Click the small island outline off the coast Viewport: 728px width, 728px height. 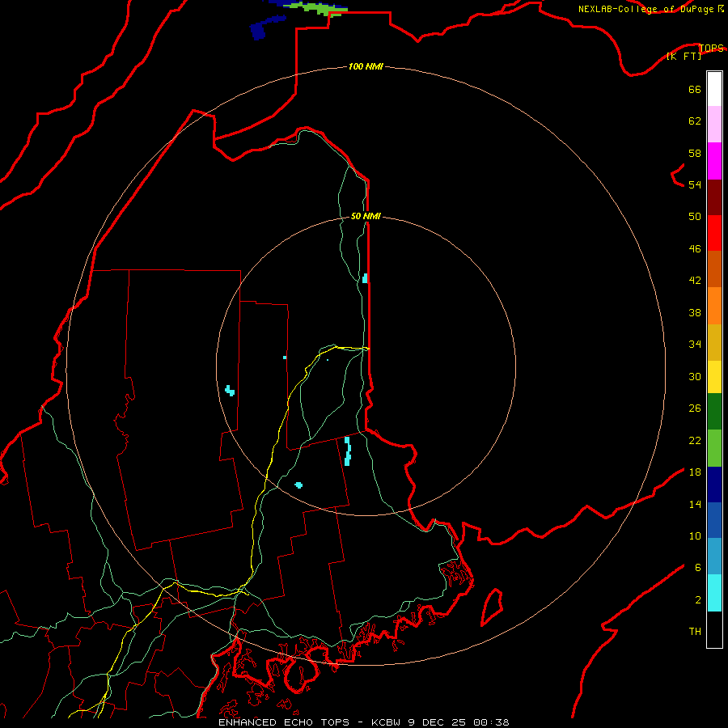pyautogui.click(x=492, y=606)
